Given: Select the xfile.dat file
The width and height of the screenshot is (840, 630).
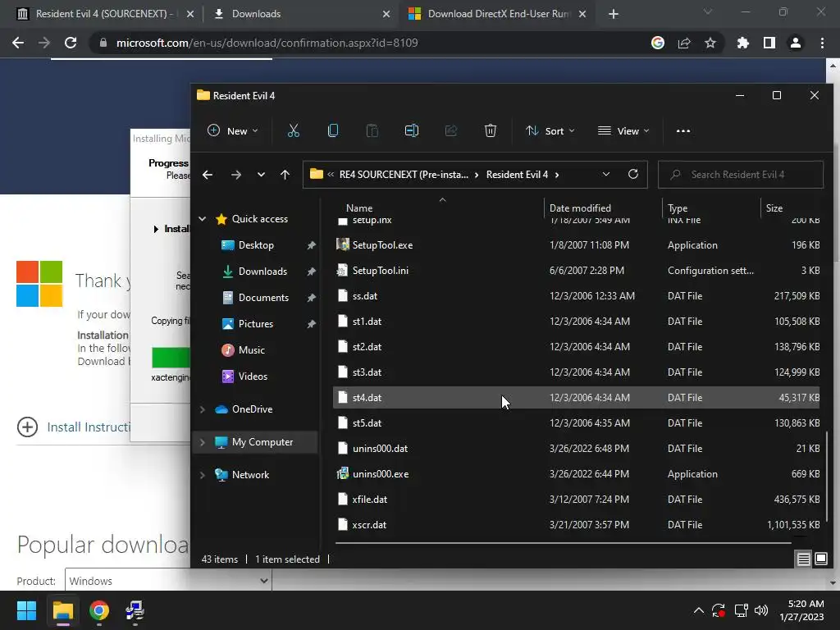Looking at the screenshot, I should click(x=577, y=500).
